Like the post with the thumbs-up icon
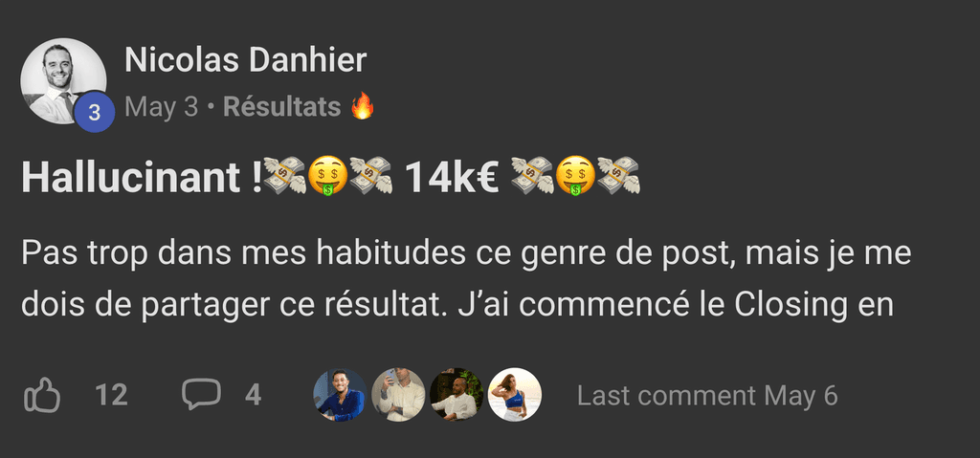The height and width of the screenshot is (458, 980). (42, 396)
